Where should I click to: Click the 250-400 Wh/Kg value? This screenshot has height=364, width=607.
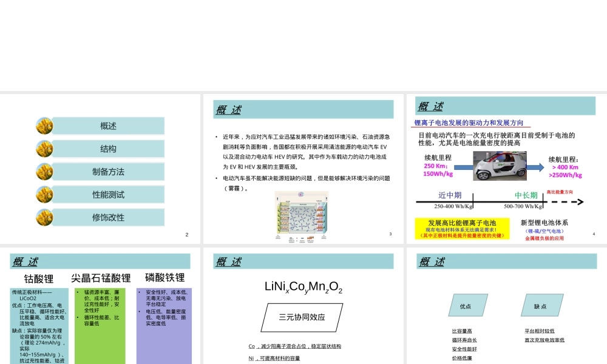(x=453, y=206)
